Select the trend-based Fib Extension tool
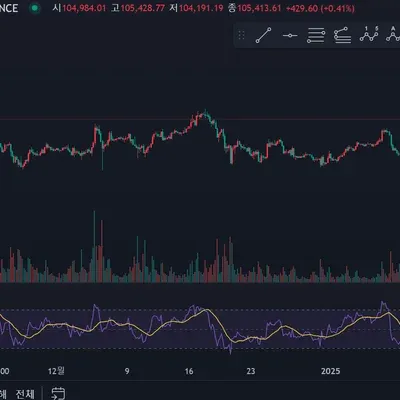Screen dimensions: 400x400 coord(342,35)
